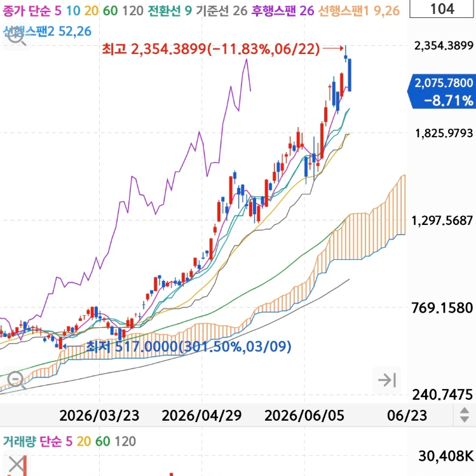Select volume average period 20

tap(84, 442)
